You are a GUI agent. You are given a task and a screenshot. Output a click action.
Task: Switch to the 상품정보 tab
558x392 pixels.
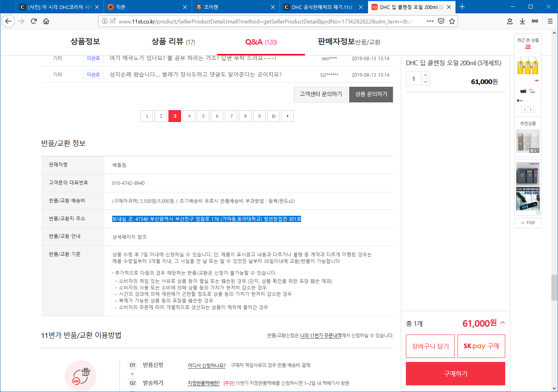(x=85, y=41)
